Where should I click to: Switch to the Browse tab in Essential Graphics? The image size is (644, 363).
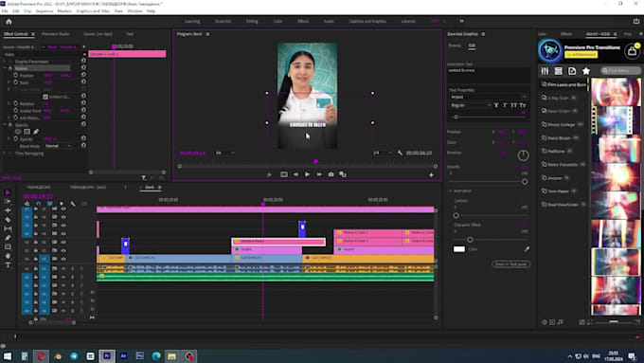[x=455, y=45]
